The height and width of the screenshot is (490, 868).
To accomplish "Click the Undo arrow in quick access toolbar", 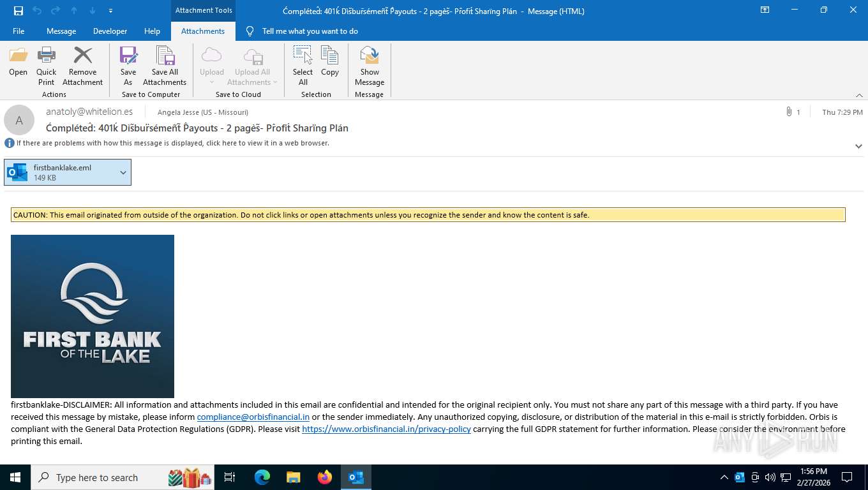I will coord(37,11).
